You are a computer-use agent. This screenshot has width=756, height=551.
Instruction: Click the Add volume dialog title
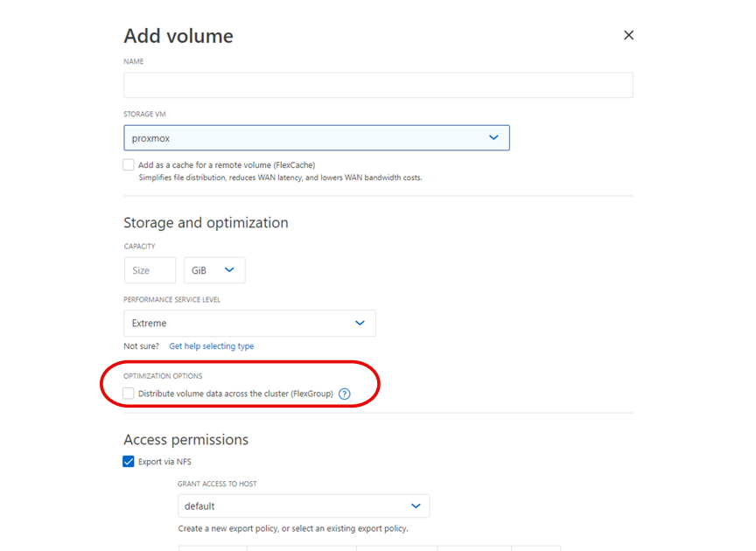[x=178, y=36]
